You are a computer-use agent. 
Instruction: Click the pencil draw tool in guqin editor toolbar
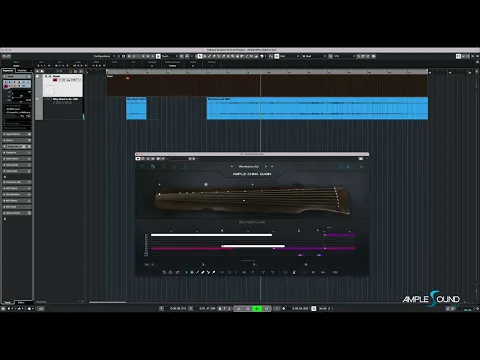point(198,272)
